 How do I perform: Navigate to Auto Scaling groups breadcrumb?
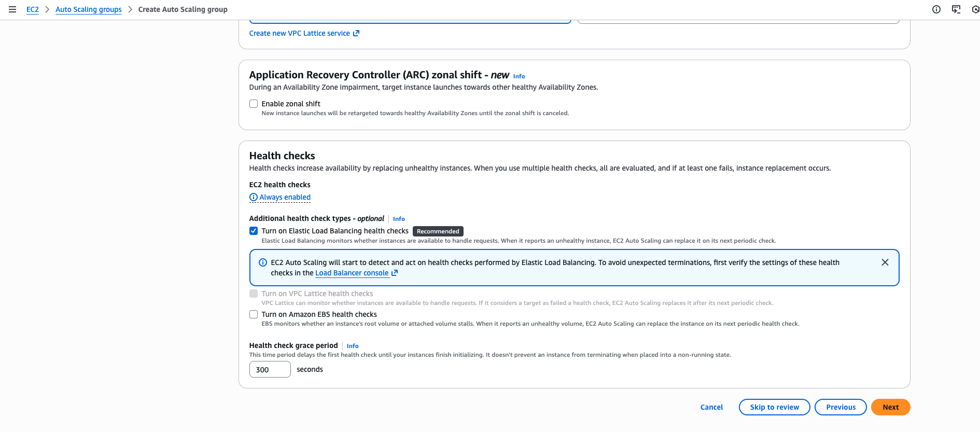[89, 9]
